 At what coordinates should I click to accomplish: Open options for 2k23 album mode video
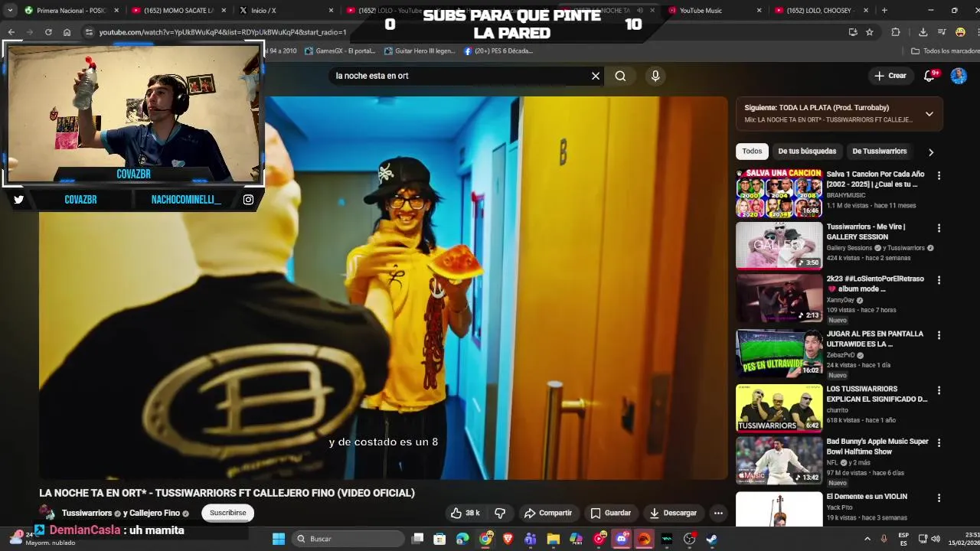point(939,280)
